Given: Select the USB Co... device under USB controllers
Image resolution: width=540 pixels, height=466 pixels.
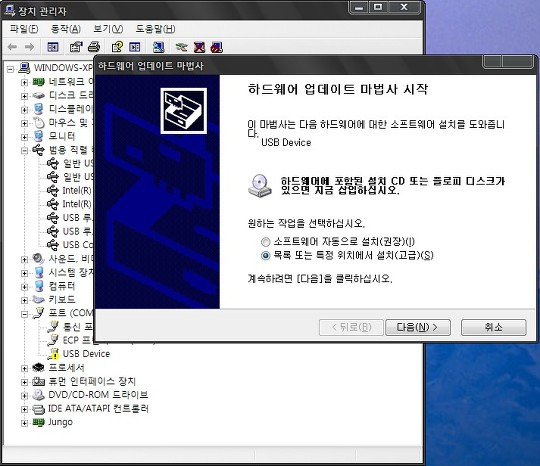Looking at the screenshot, I should pos(77,245).
